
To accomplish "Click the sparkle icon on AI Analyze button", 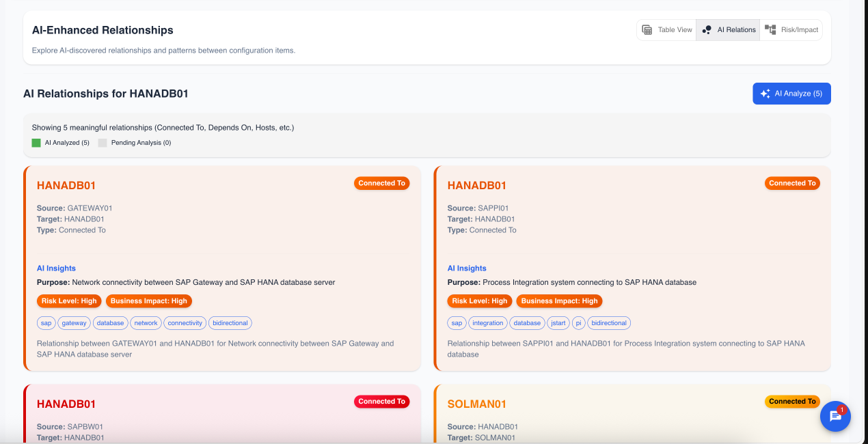I will pos(765,93).
